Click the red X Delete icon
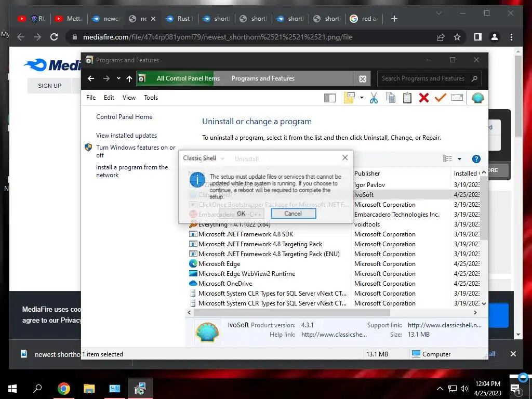The width and height of the screenshot is (532, 399). point(424,98)
